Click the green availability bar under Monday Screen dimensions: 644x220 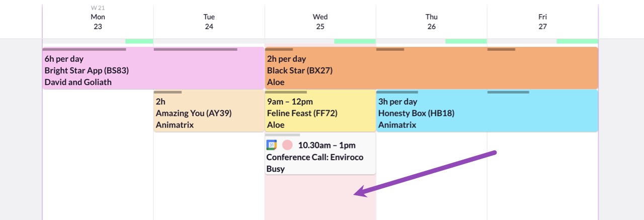click(x=139, y=41)
